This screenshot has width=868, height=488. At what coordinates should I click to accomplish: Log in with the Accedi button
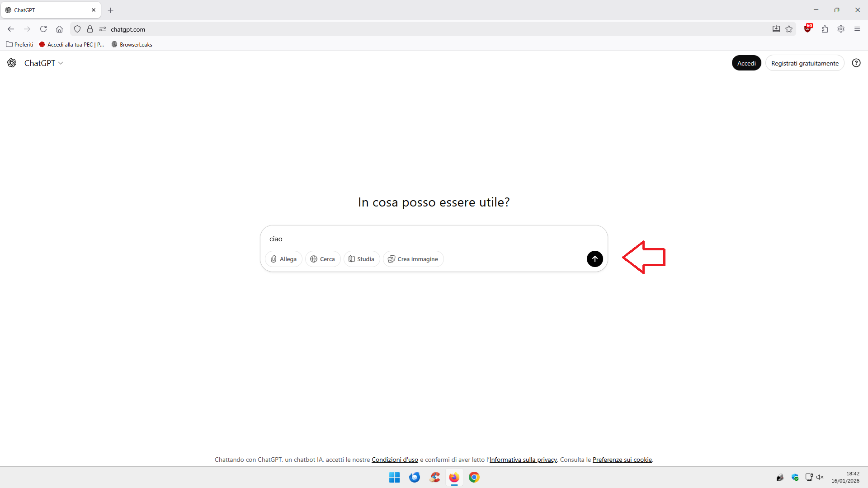[746, 63]
